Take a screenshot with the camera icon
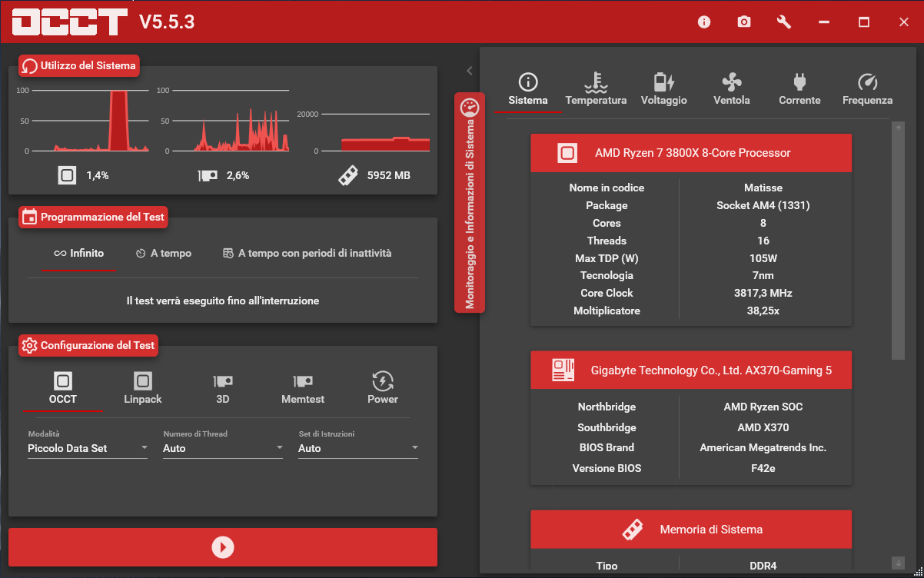Image resolution: width=924 pixels, height=578 pixels. 744,22
